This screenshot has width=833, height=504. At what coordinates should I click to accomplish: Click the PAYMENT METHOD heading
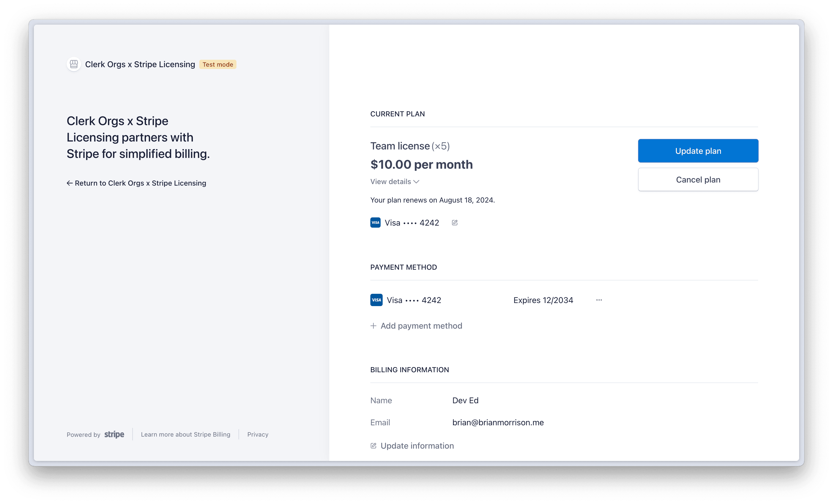click(403, 267)
